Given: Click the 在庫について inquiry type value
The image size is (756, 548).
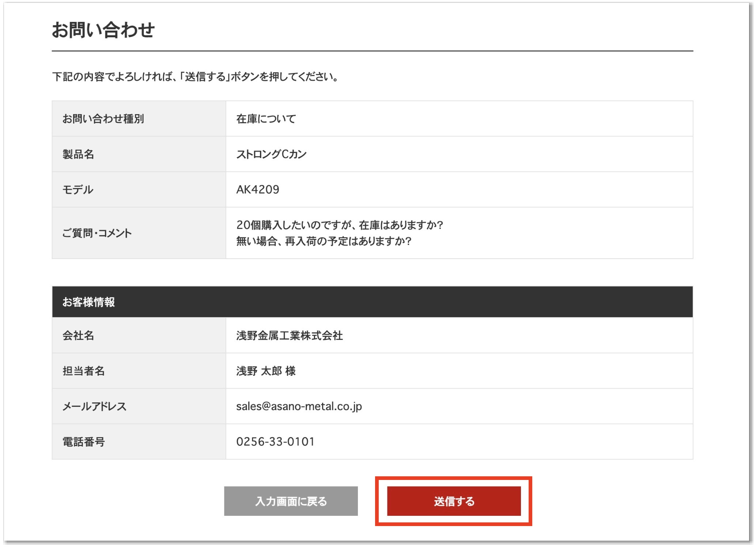Looking at the screenshot, I should coord(267,118).
